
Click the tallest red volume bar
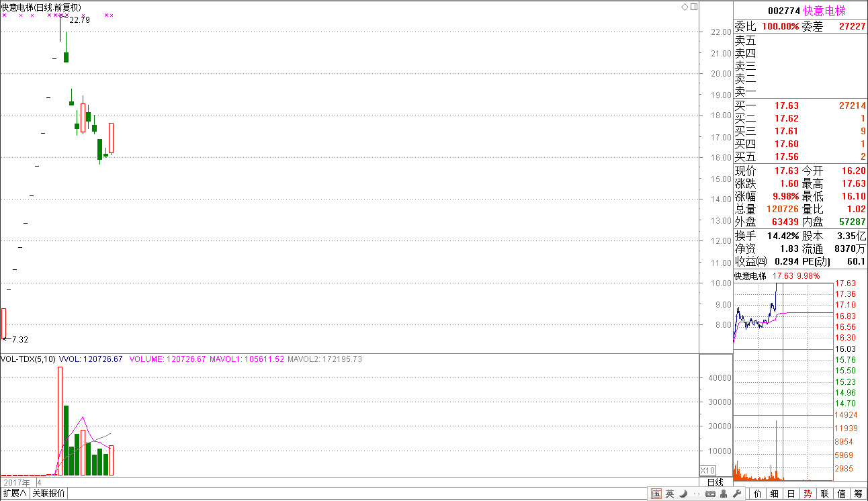coord(60,421)
